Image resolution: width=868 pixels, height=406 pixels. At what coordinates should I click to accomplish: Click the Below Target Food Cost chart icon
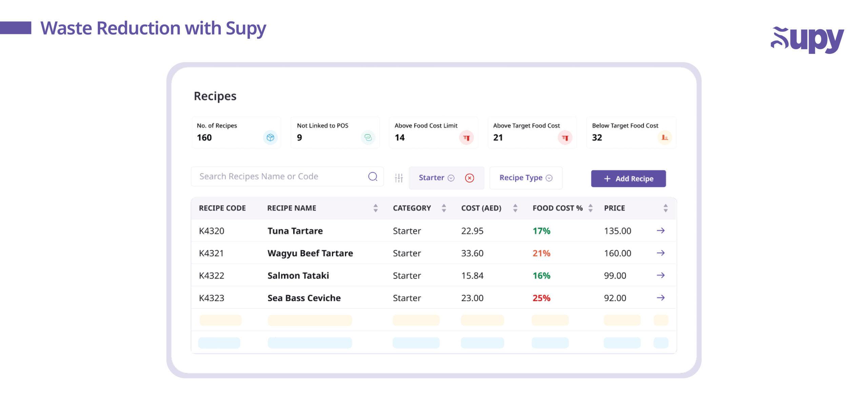coord(665,137)
